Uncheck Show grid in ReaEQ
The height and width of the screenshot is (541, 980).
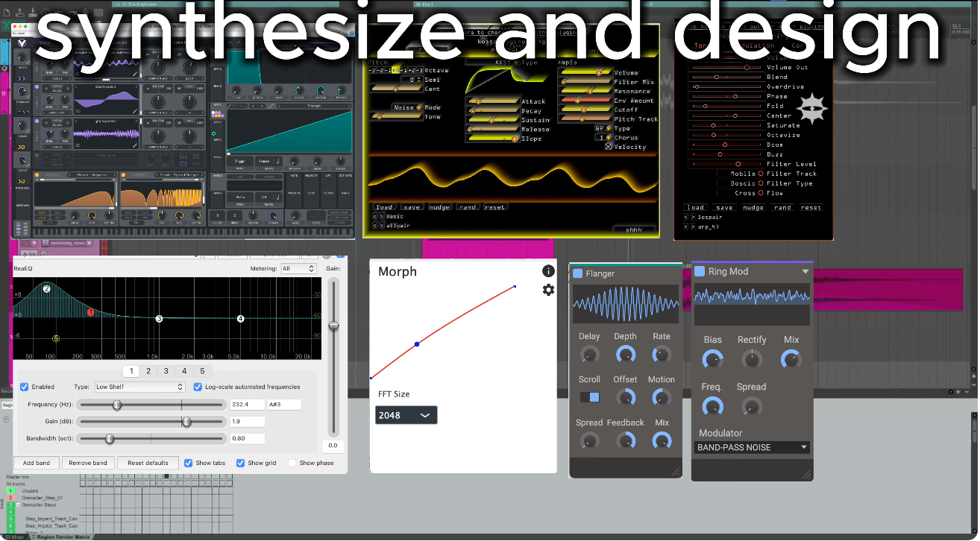[240, 463]
